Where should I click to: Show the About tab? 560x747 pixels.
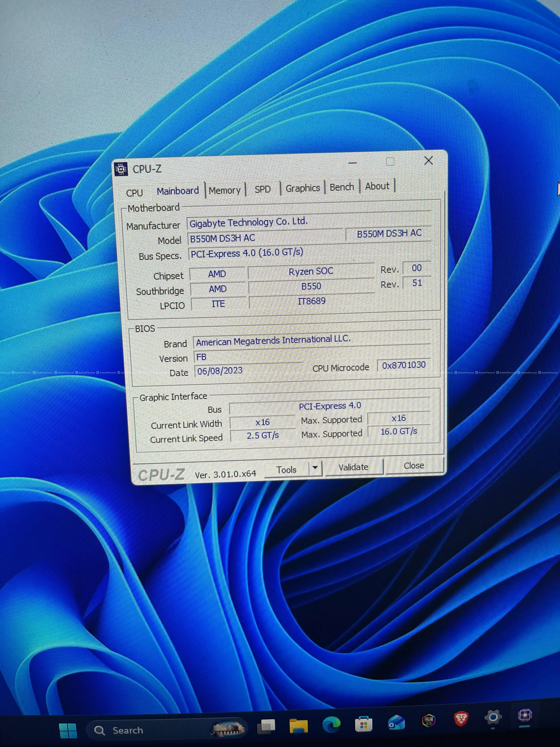coord(377,186)
